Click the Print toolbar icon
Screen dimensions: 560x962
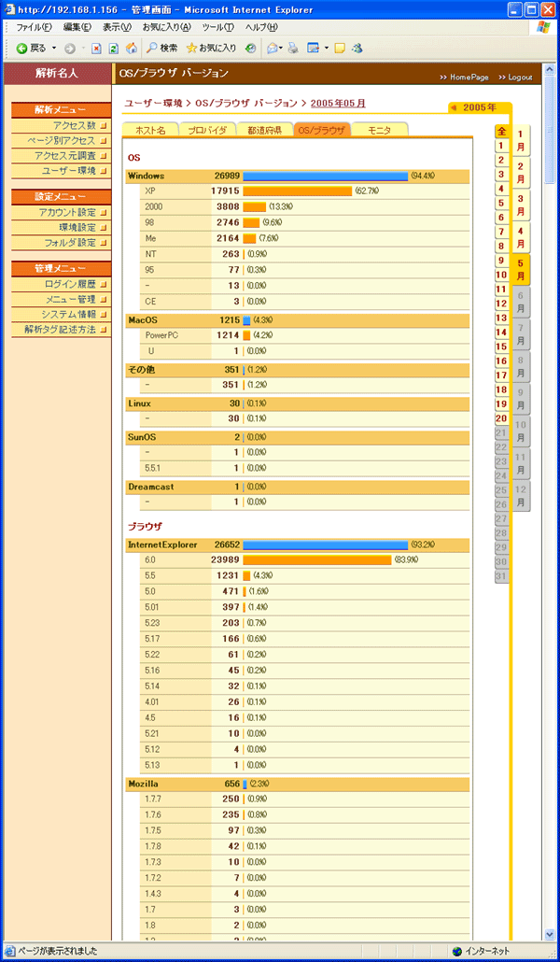(293, 48)
